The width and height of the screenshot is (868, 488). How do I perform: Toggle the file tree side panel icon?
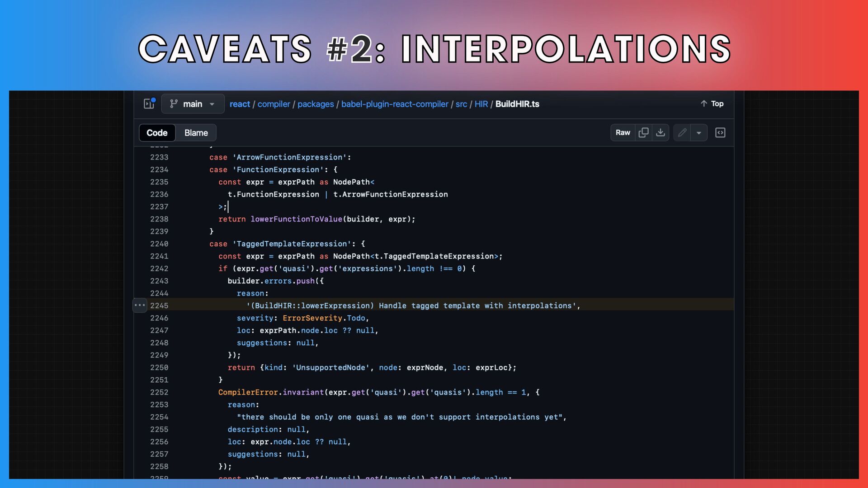(149, 104)
